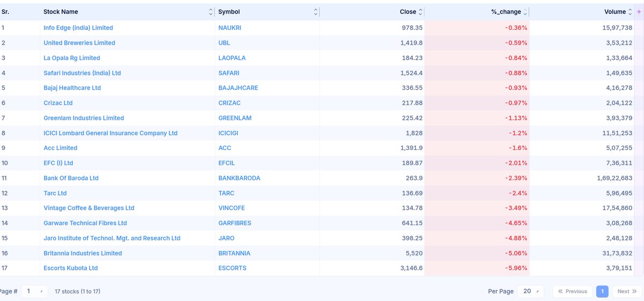This screenshot has width=644, height=301.
Task: Open Britannia Industries Limited link
Action: pos(83,253)
